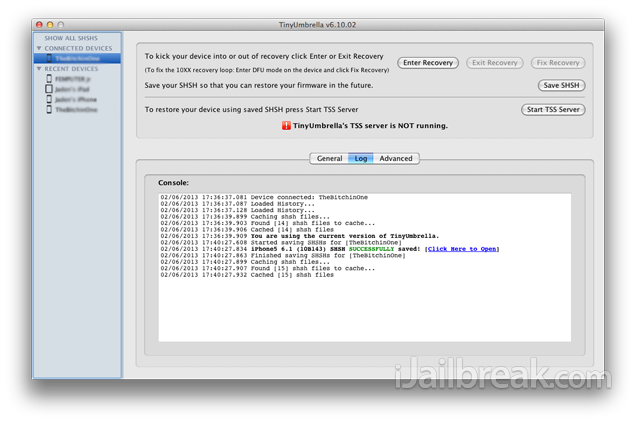The height and width of the screenshot is (422, 634).
Task: Click the tablet icon beside Jaden's iPad
Action: [x=49, y=89]
